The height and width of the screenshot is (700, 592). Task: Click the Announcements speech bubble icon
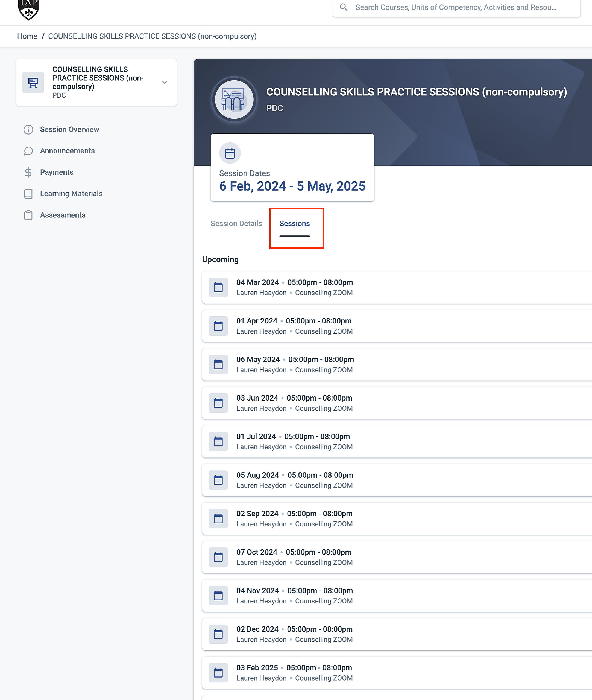(28, 151)
